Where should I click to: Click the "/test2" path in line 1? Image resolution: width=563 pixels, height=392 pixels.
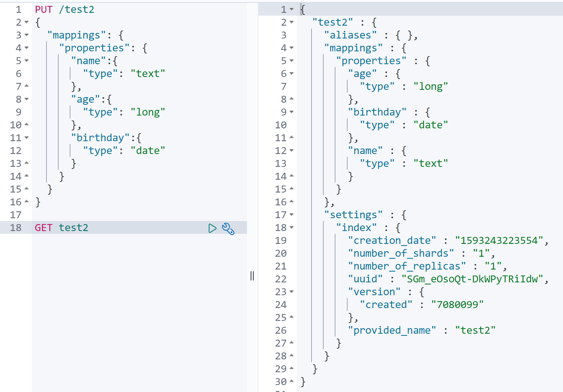coord(77,10)
